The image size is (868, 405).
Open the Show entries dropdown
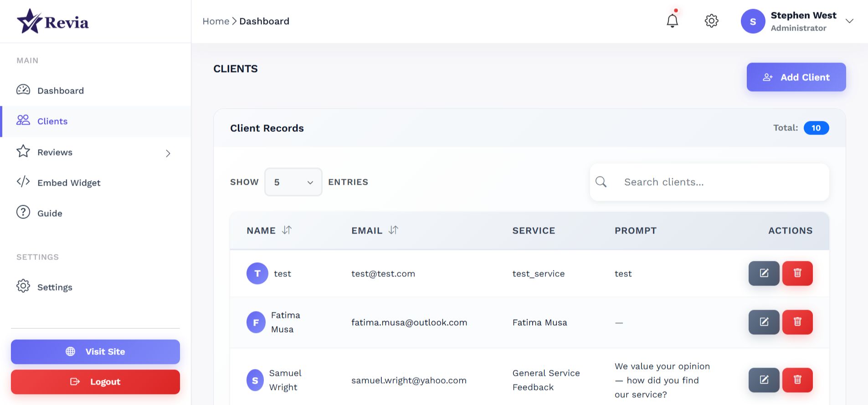tap(293, 182)
